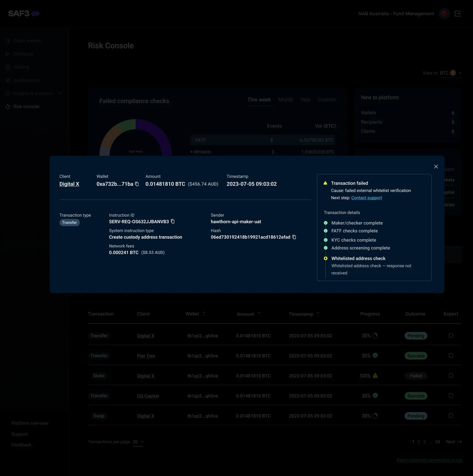Tick export checkbox for Stake row
Screen dimensions: 473x476
(x=451, y=376)
